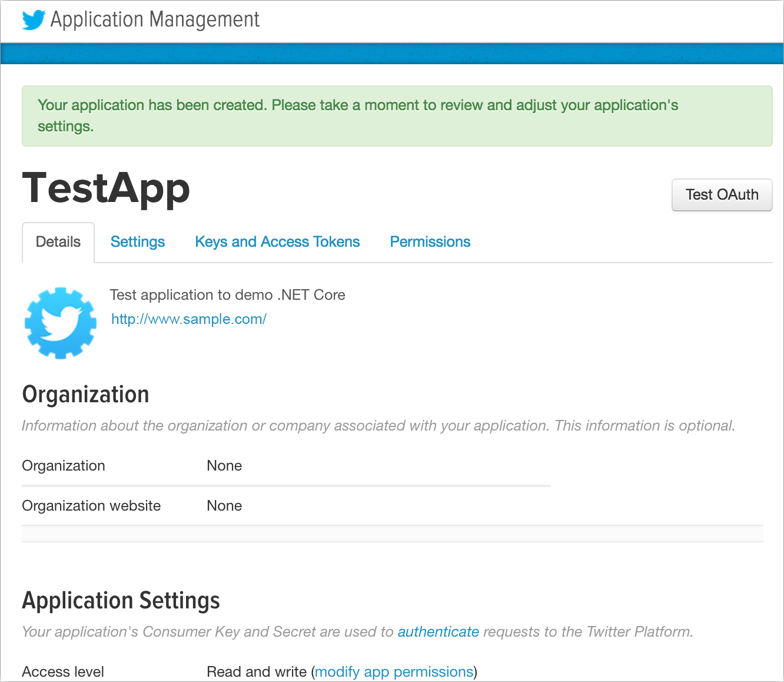
Task: Select the Details tab
Action: coord(58,242)
